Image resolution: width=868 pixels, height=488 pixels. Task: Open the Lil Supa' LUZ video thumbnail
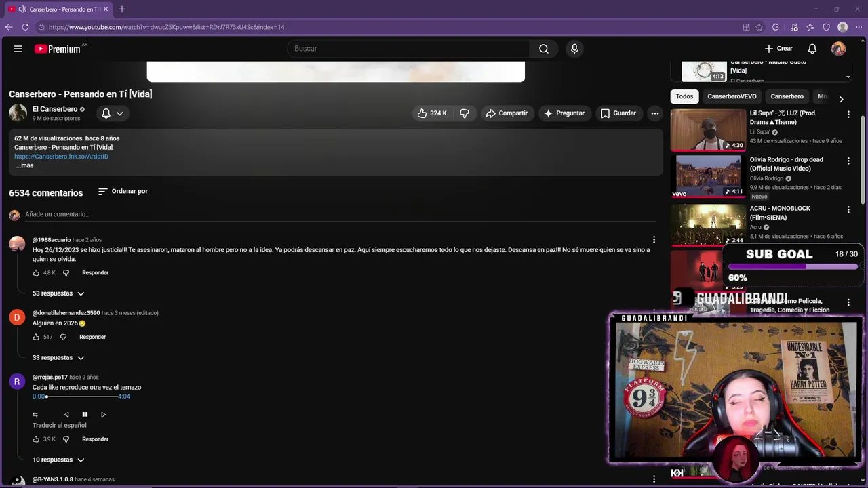tap(708, 130)
